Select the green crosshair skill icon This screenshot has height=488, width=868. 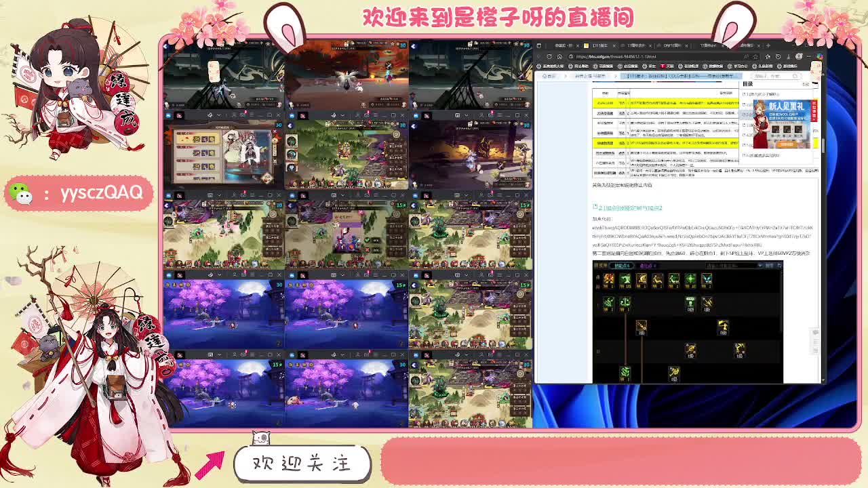690,279
